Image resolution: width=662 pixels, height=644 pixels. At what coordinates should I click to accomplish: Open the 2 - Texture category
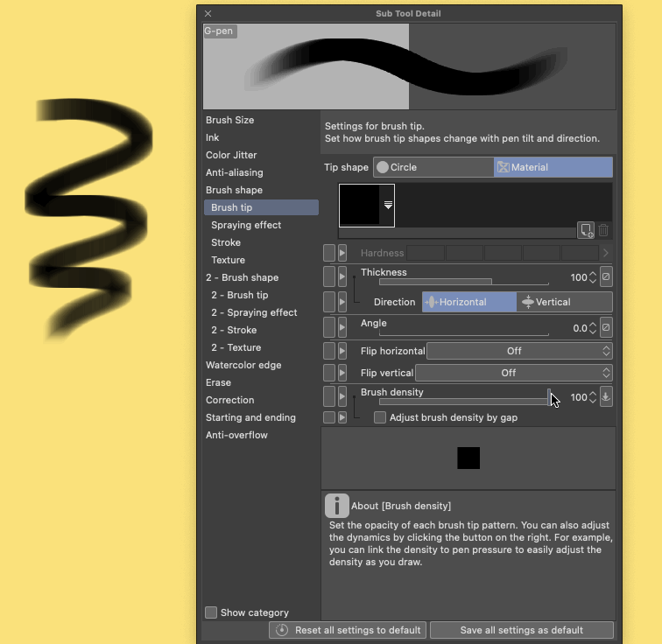[x=260, y=347]
